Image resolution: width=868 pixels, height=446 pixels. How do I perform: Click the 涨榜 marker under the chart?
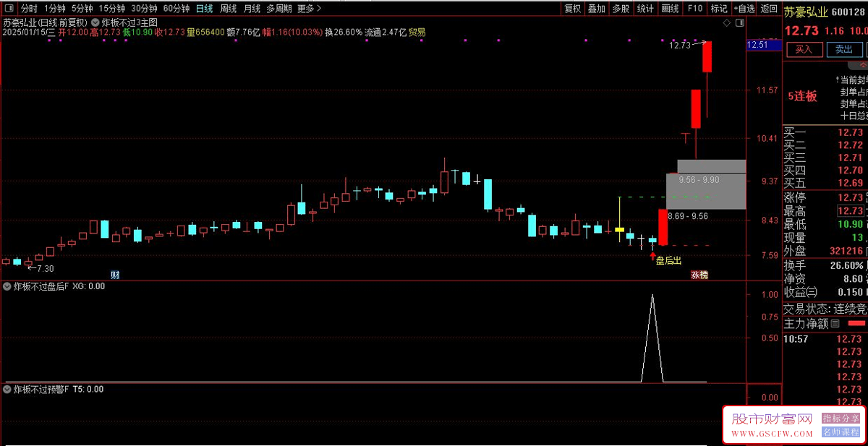699,275
